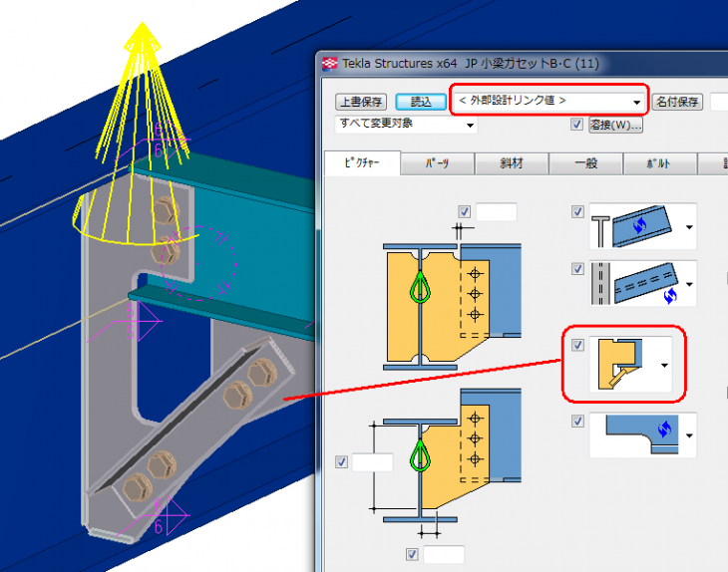
Task: Toggle checkbox above top gusset diagram gap field
Action: pos(465,211)
